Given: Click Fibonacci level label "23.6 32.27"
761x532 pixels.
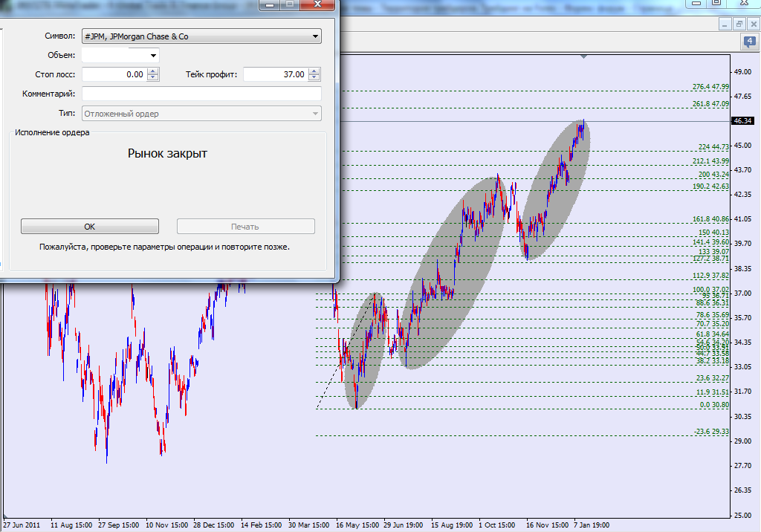Looking at the screenshot, I should click(713, 377).
